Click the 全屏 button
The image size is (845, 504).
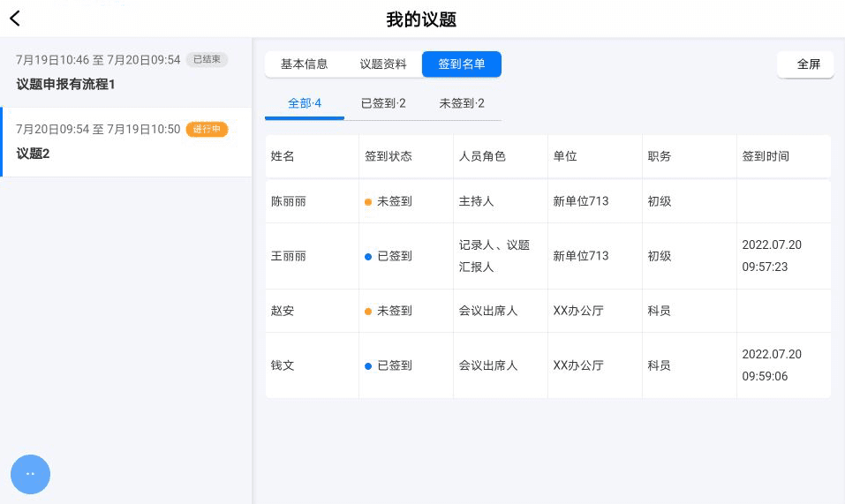[x=805, y=64]
